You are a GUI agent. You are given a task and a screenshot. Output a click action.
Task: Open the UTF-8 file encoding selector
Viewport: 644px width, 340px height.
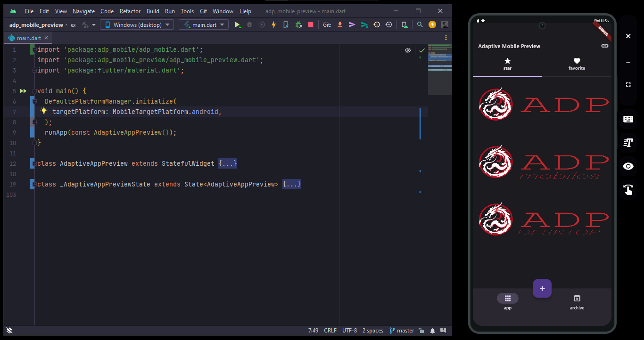coord(350,331)
